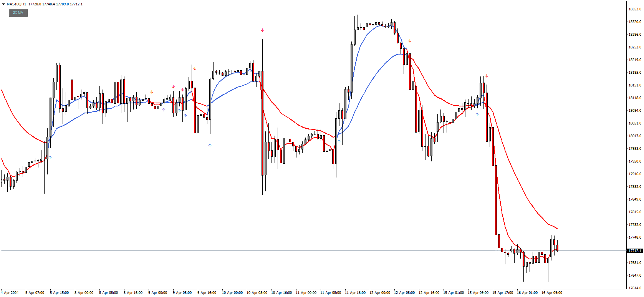The image size is (644, 297).
Task: Click the red down arrow above the 15 Apr 09:00 peak
Action: (x=487, y=76)
